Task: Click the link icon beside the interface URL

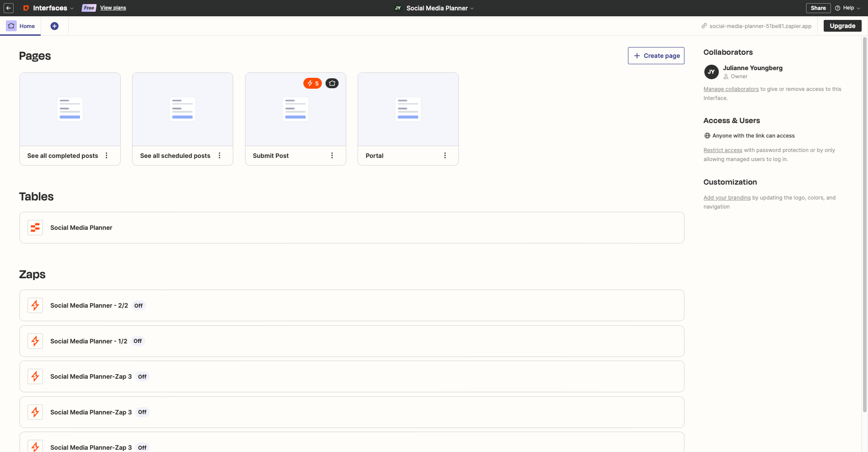Action: (x=704, y=26)
